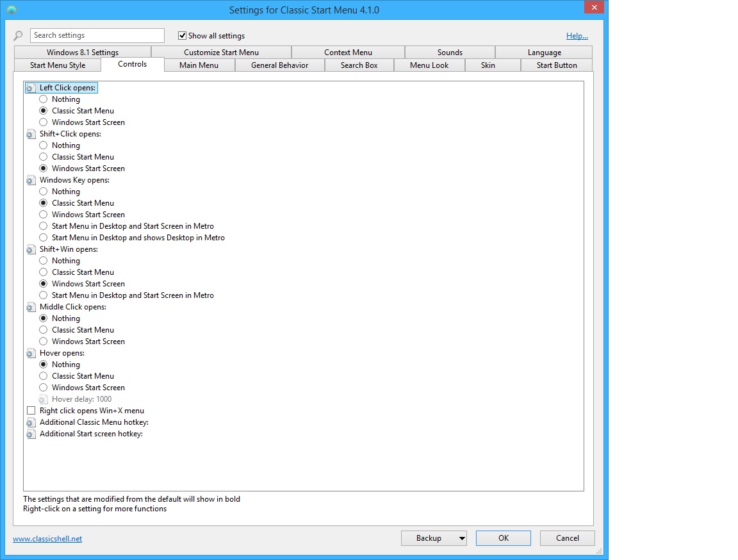Select the Shift+Click opens setting label
This screenshot has height=560, width=738.
(70, 134)
